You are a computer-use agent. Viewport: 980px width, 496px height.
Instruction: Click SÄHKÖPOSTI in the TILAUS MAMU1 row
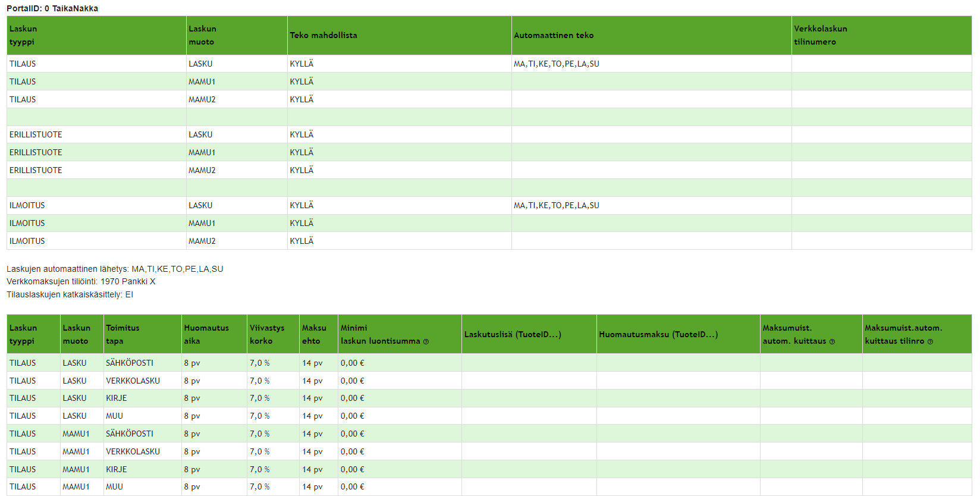(130, 434)
